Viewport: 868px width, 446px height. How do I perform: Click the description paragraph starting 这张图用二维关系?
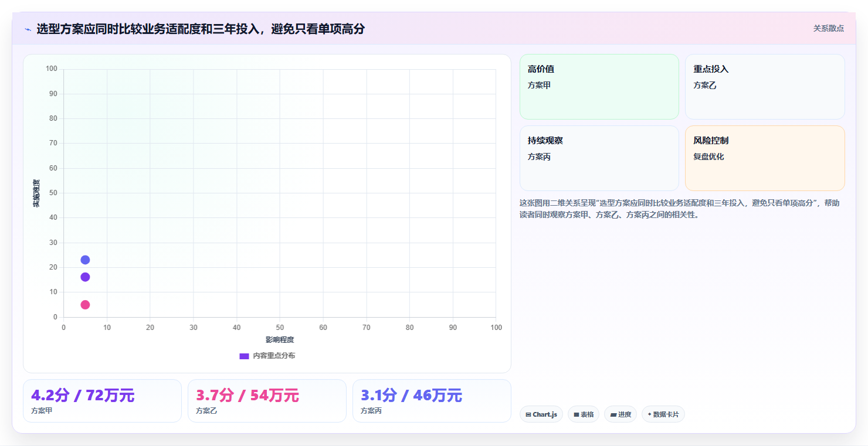point(679,209)
